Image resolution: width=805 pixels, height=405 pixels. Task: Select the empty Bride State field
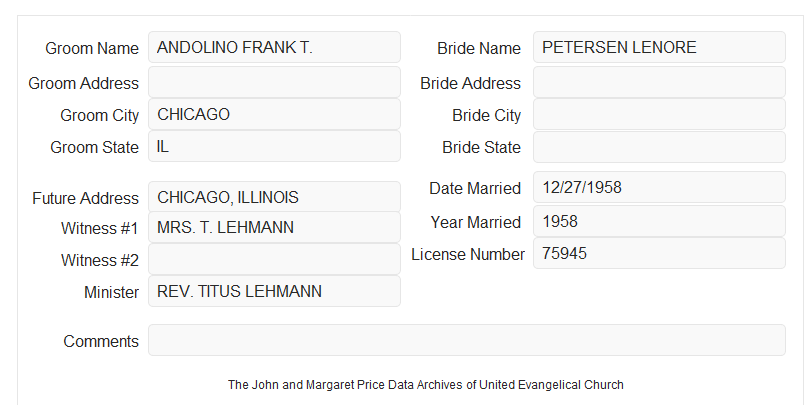(x=659, y=147)
